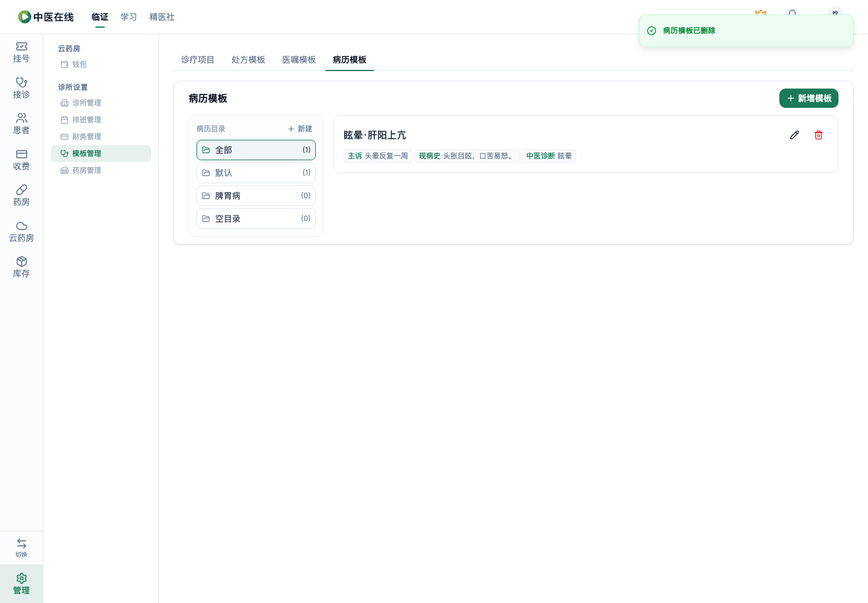This screenshot has width=868, height=603.
Task: Switch to the 临证 top tab
Action: (100, 17)
